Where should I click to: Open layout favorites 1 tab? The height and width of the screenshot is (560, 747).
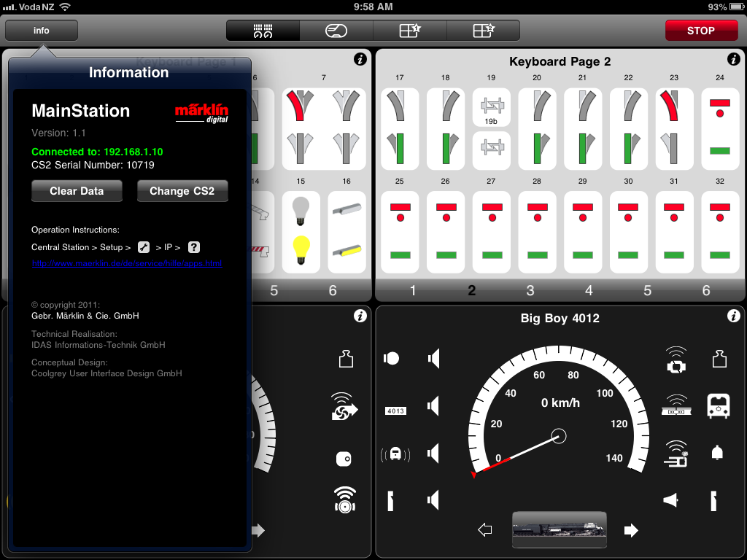click(x=410, y=31)
